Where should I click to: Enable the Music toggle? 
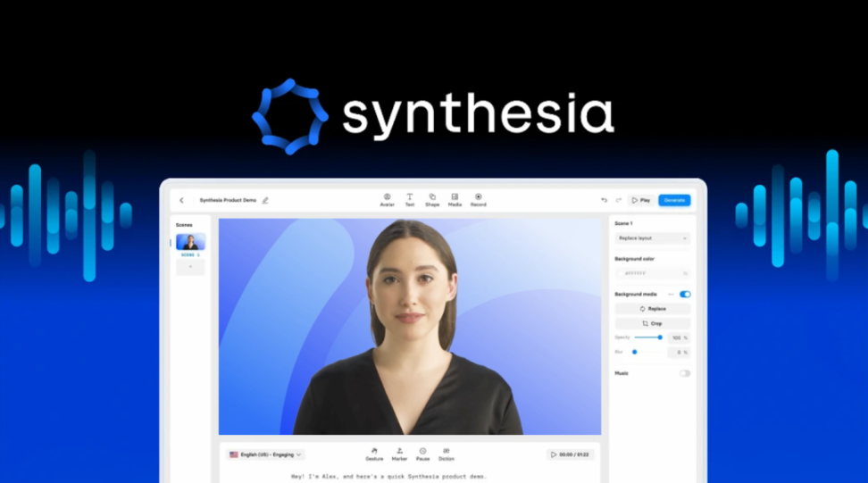point(685,373)
